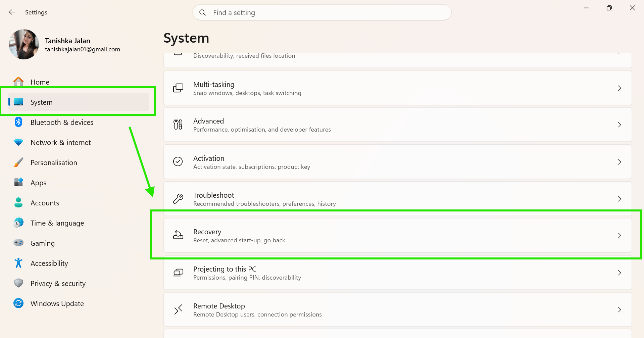Open Bluetooth & devices section
Screen dimensions: 644x338
(x=79, y=122)
